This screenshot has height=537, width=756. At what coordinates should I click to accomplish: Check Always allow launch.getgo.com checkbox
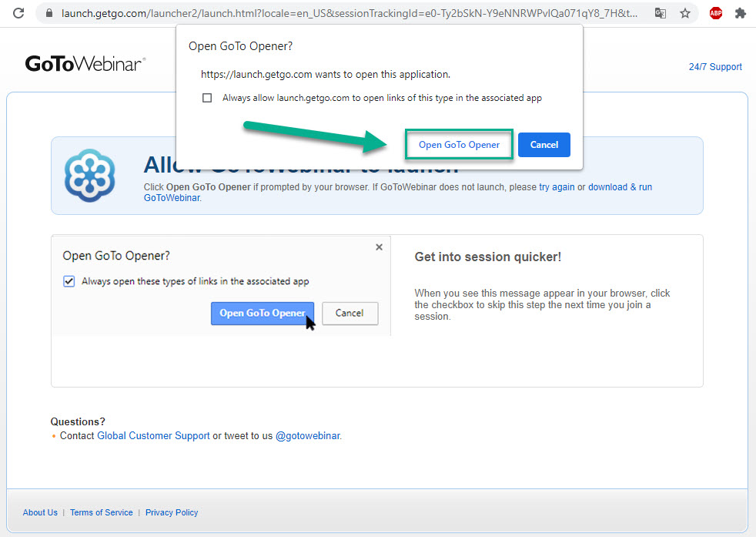point(207,98)
